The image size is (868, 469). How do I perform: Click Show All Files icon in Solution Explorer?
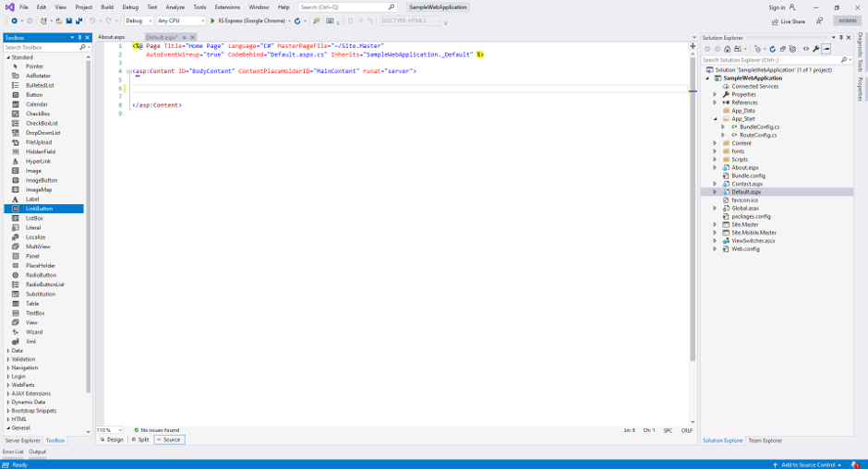click(x=792, y=49)
